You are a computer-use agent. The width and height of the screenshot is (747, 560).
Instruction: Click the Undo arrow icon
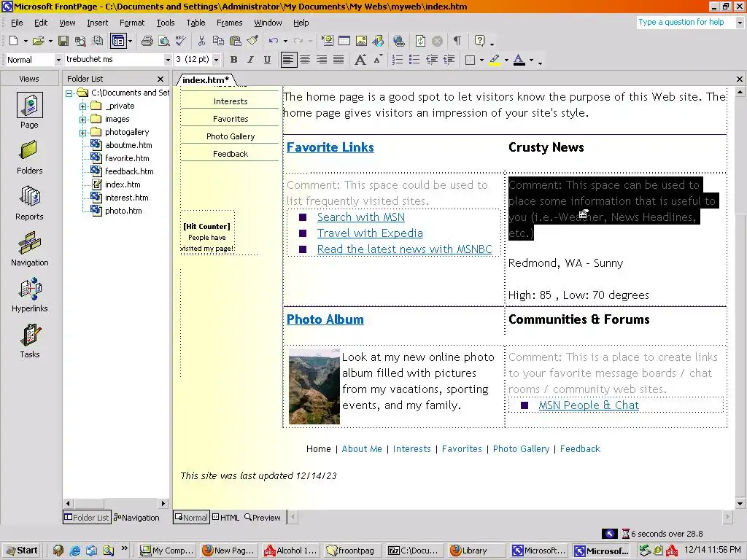pyautogui.click(x=274, y=41)
